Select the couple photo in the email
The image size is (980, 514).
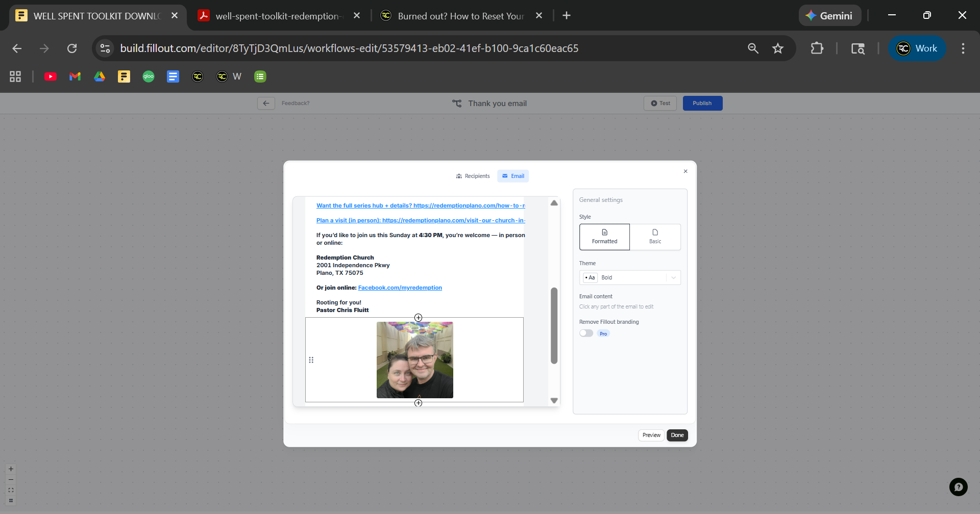(414, 360)
